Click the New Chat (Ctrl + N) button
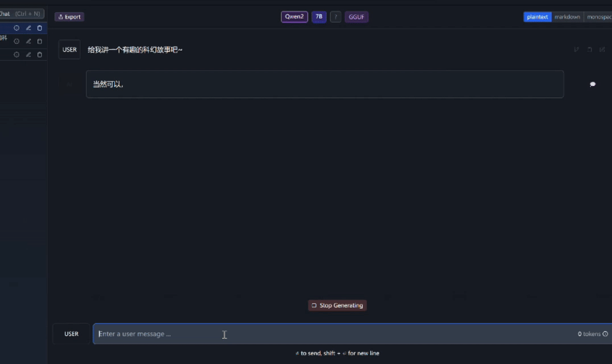612x364 pixels. click(x=22, y=14)
